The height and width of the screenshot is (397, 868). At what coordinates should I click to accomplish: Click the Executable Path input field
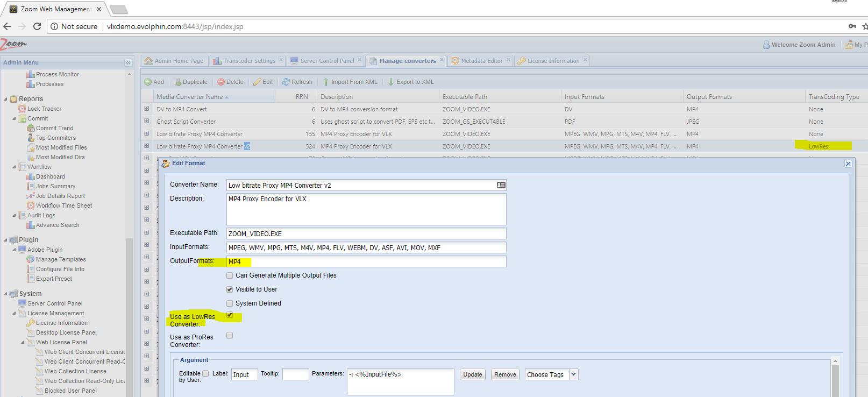[366, 233]
